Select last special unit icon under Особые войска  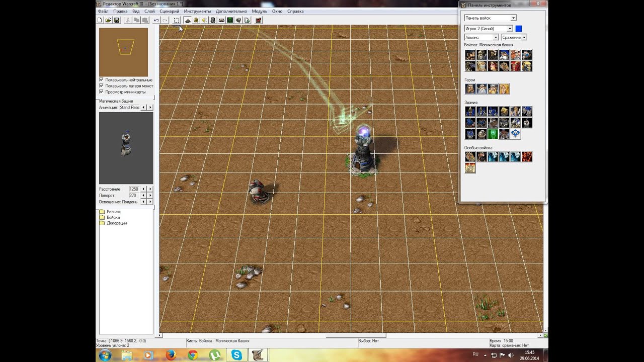[470, 168]
